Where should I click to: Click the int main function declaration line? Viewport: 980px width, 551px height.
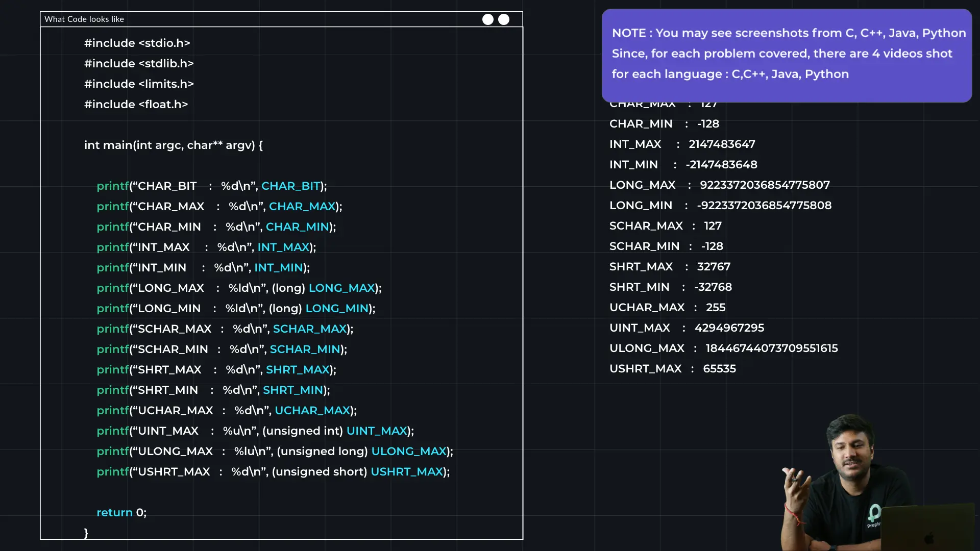pyautogui.click(x=173, y=145)
